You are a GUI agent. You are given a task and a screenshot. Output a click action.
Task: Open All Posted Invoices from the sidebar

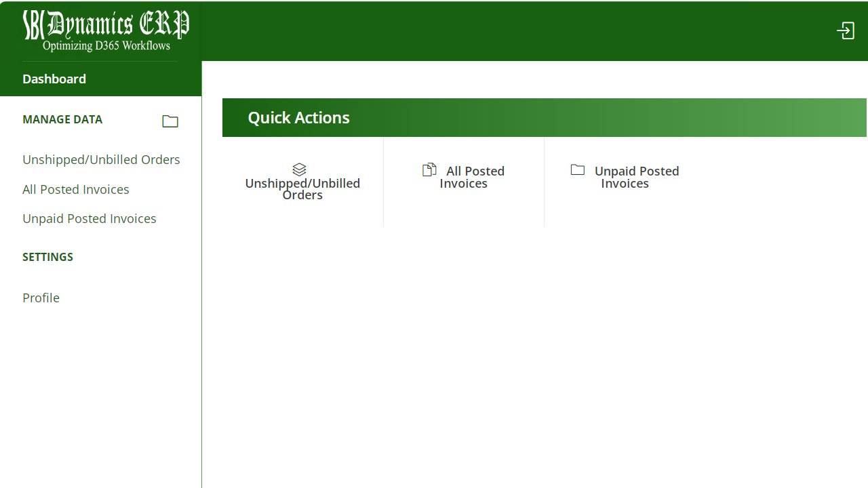pyautogui.click(x=76, y=189)
